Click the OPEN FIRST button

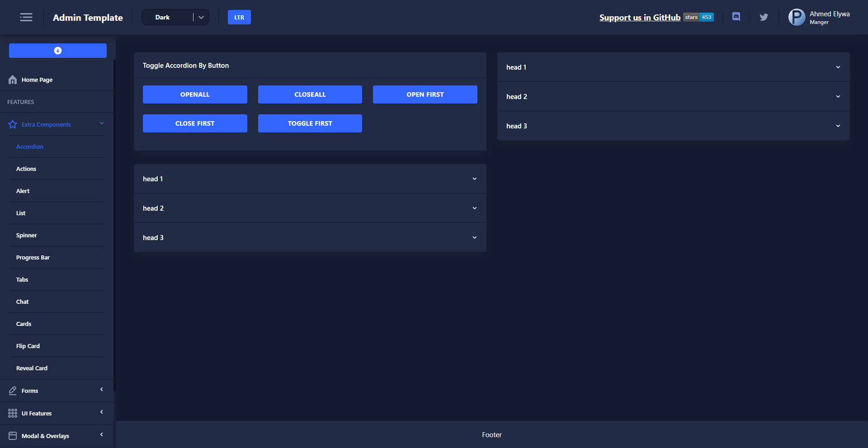click(425, 94)
